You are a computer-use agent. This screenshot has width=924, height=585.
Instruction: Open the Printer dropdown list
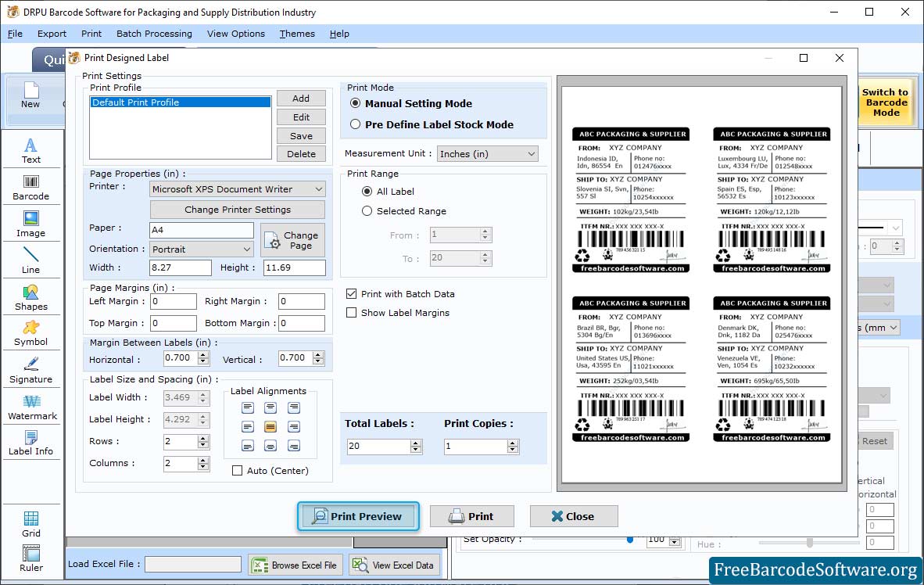click(x=318, y=189)
